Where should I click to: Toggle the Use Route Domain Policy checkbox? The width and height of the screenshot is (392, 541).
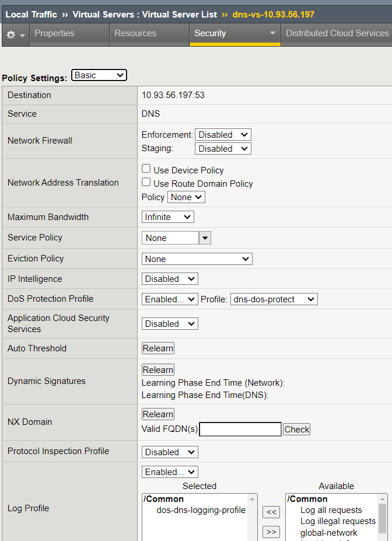coord(146,183)
